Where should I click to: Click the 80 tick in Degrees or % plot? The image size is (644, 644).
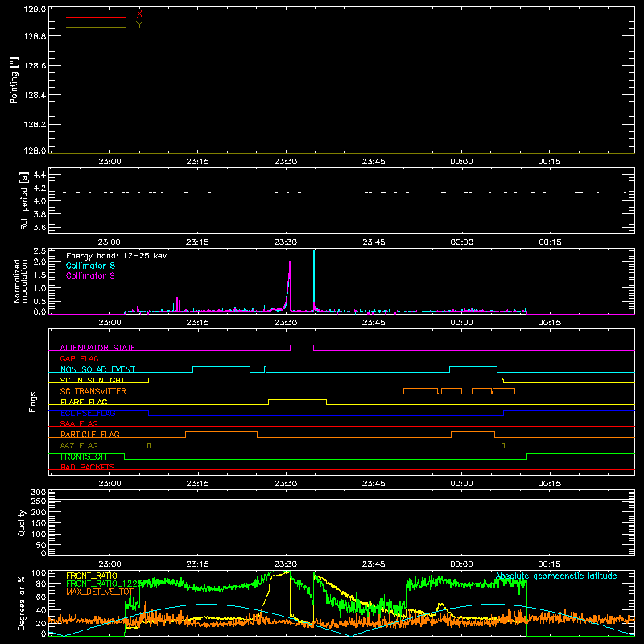[41, 584]
